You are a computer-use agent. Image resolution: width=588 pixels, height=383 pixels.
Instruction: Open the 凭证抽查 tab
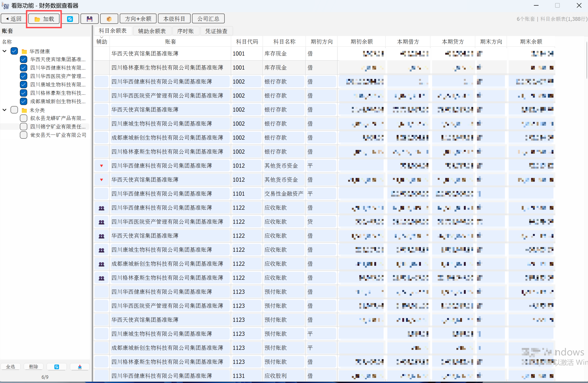(216, 31)
